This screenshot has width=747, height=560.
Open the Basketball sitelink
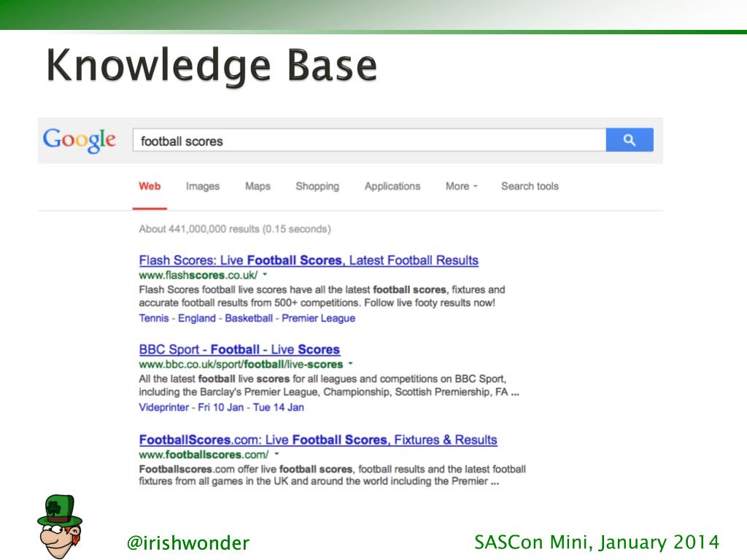coord(249,318)
